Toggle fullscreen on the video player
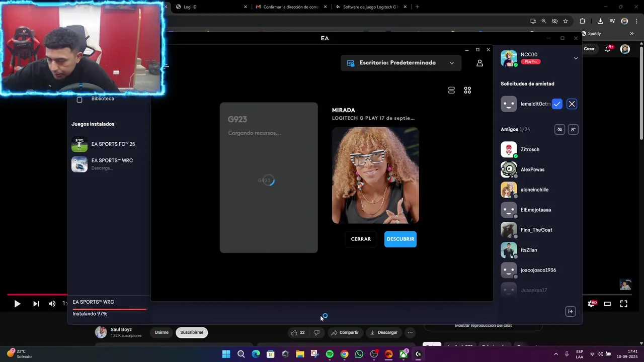This screenshot has height=362, width=644. click(623, 304)
